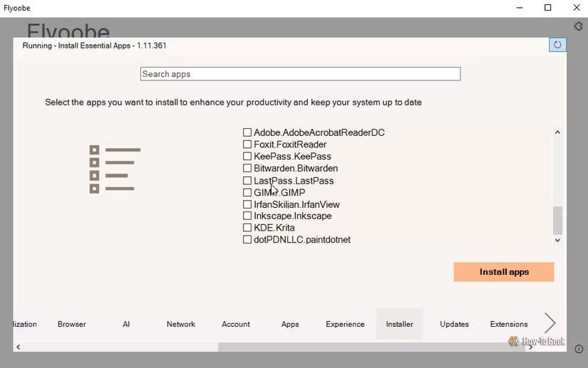Click the horizontal scrollbar right arrow
Viewport: 588px width, 368px height.
coord(530,347)
